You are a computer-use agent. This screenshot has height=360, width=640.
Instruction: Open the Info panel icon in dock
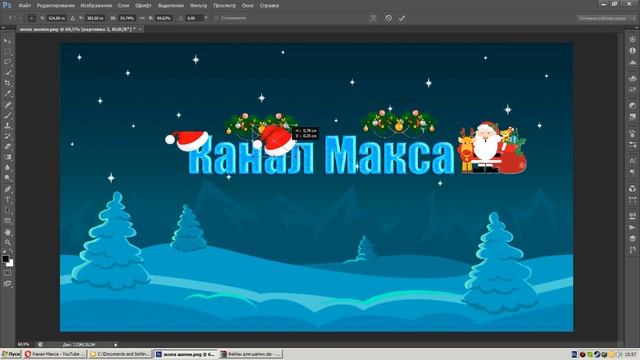coord(633,51)
